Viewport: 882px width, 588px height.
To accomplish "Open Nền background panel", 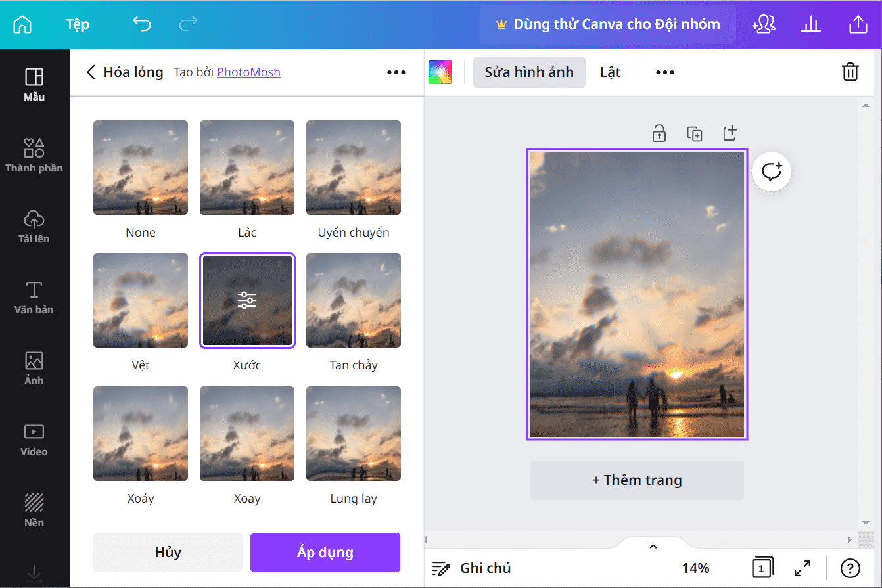I will coord(34,510).
